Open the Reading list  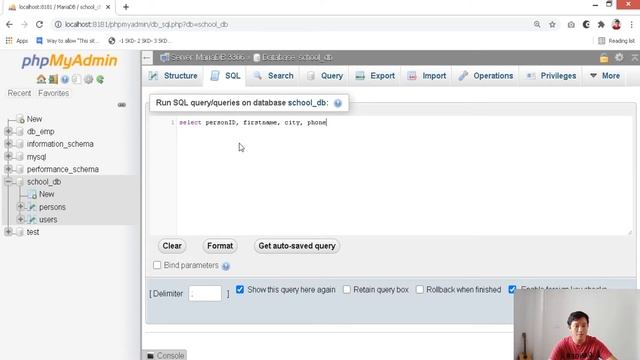tap(616, 41)
